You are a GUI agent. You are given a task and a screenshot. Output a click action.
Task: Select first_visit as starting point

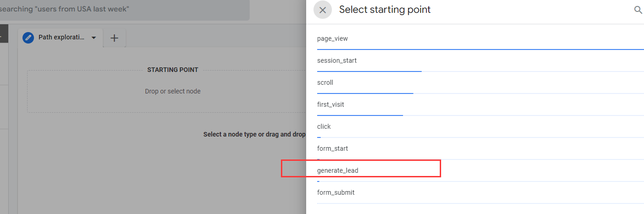(x=330, y=104)
